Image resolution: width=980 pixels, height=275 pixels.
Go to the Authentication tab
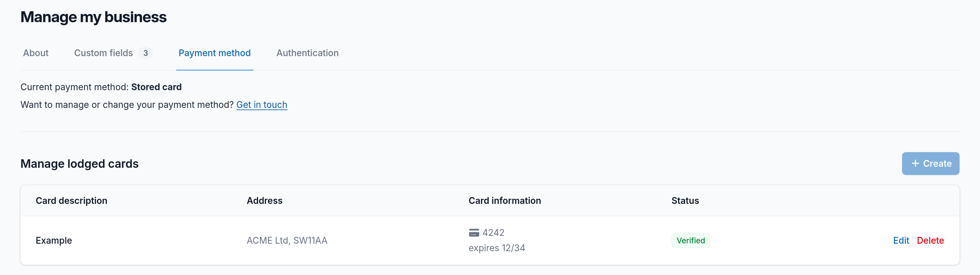[x=307, y=53]
